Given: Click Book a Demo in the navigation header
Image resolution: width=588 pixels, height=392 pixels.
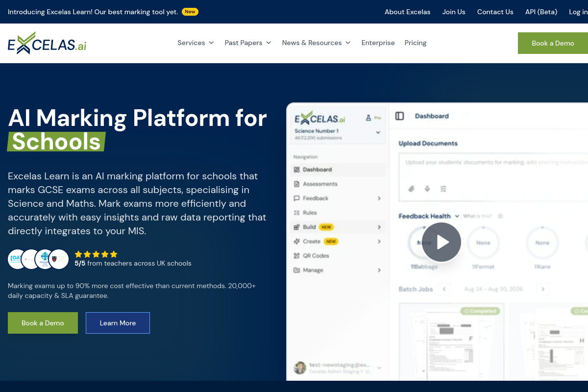Looking at the screenshot, I should click(x=553, y=43).
